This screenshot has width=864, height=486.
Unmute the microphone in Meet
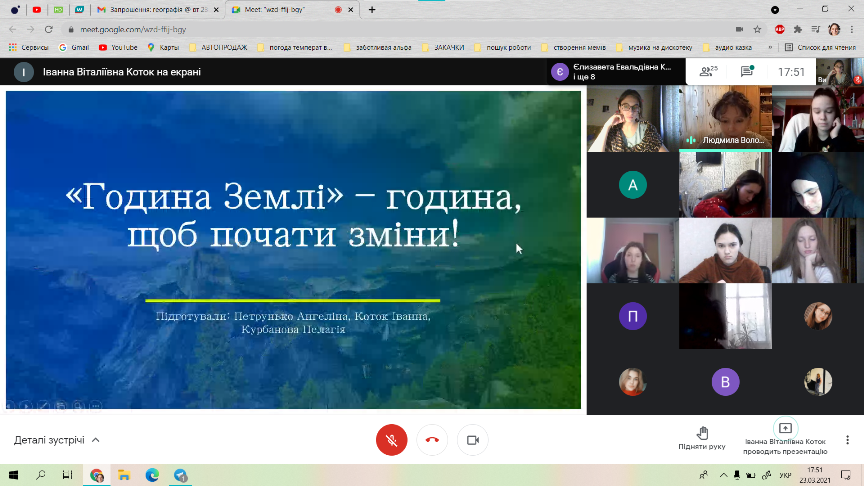pyautogui.click(x=392, y=440)
